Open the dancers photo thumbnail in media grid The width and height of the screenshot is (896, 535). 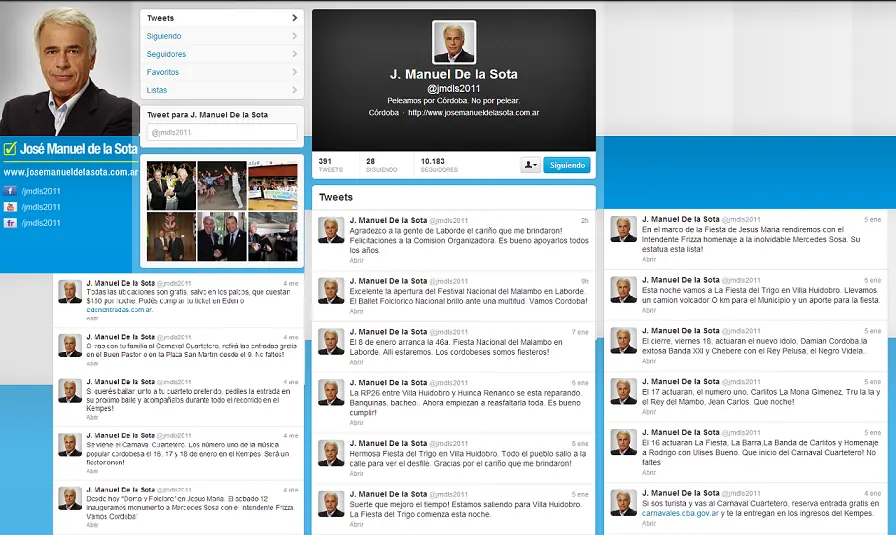coord(222,186)
